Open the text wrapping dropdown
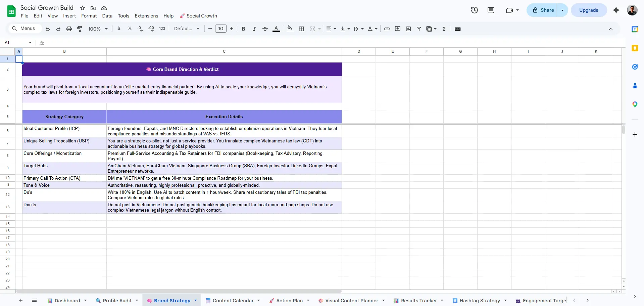Viewport: 644px width, 306px height. tap(359, 29)
